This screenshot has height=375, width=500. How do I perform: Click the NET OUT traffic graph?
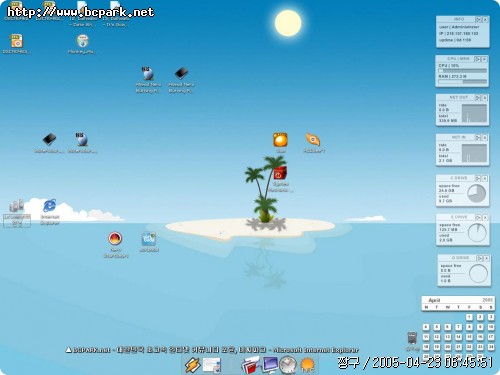(x=474, y=113)
